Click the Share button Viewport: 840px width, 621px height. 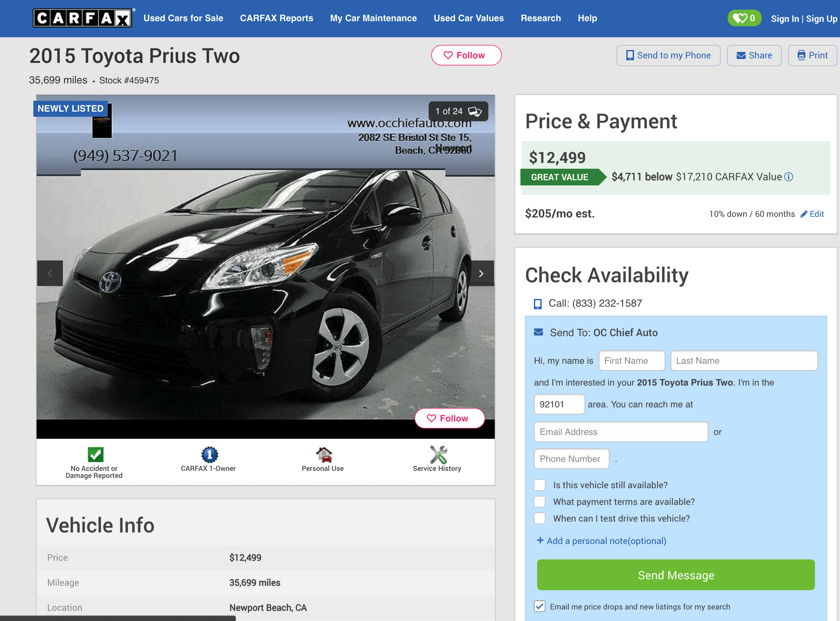[x=754, y=55]
